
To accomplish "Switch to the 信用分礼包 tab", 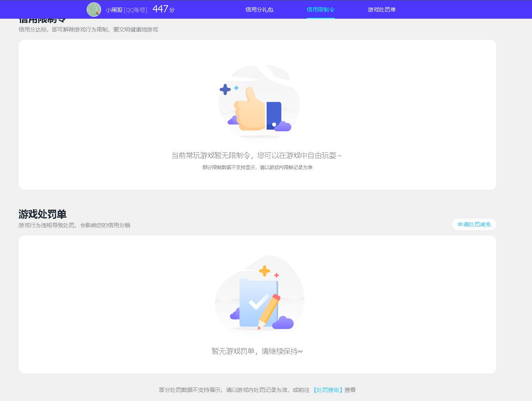I will point(259,10).
